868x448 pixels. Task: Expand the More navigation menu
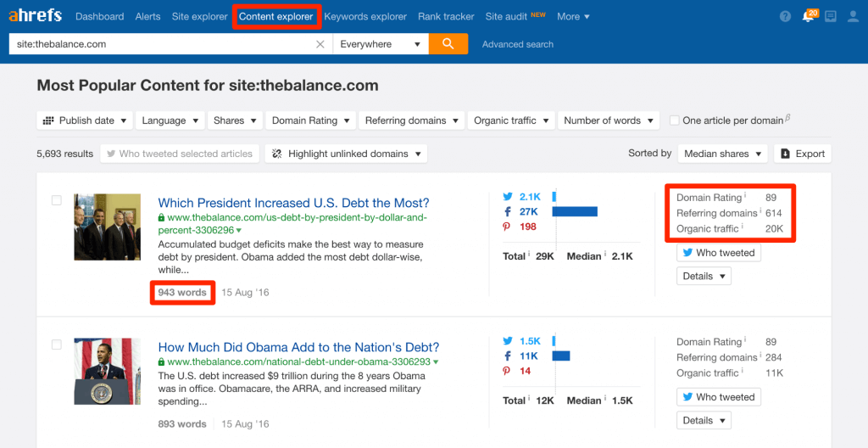tap(574, 17)
